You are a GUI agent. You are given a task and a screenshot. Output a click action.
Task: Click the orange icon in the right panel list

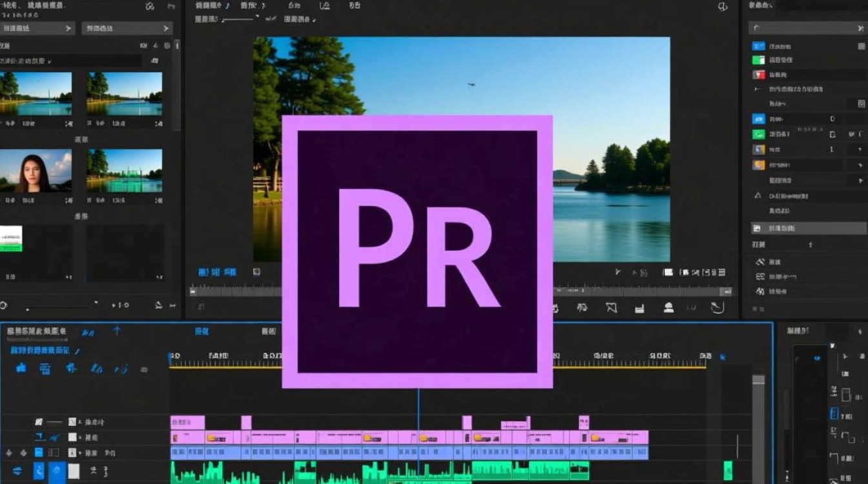pyautogui.click(x=759, y=165)
